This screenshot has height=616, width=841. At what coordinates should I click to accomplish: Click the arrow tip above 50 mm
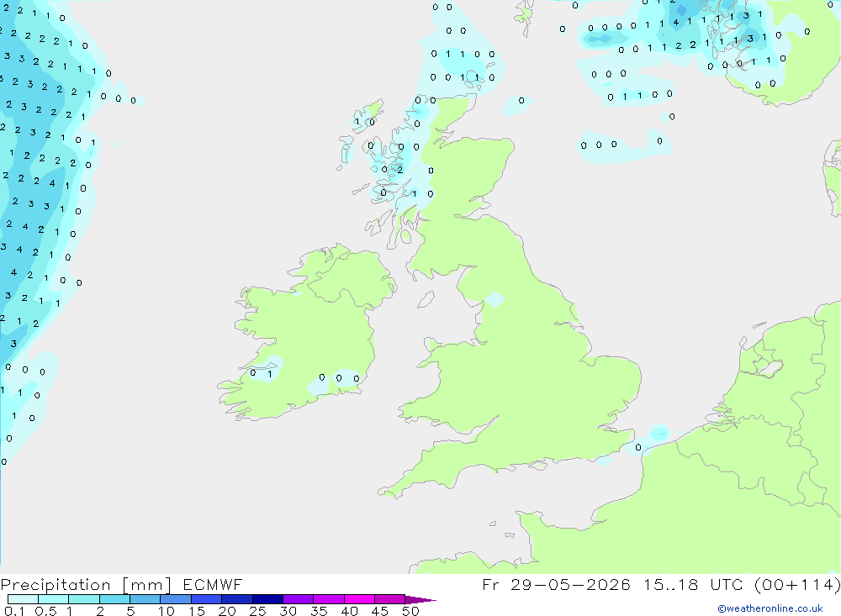click(420, 600)
